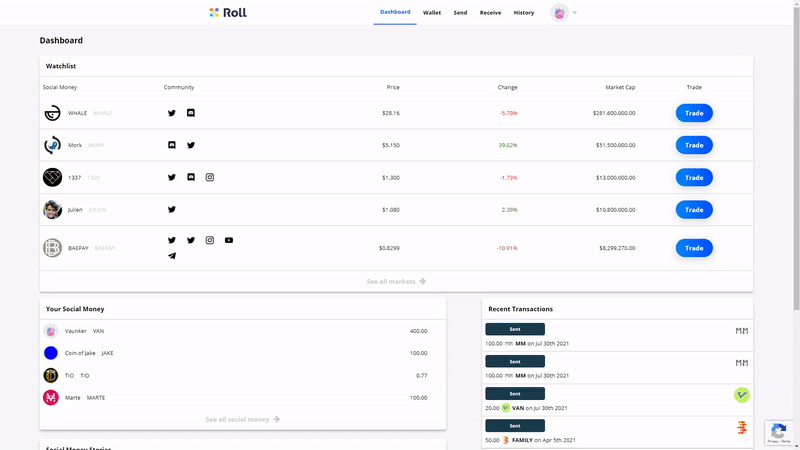Switch to the Dashboard tab
The image size is (800, 450).
point(395,12)
